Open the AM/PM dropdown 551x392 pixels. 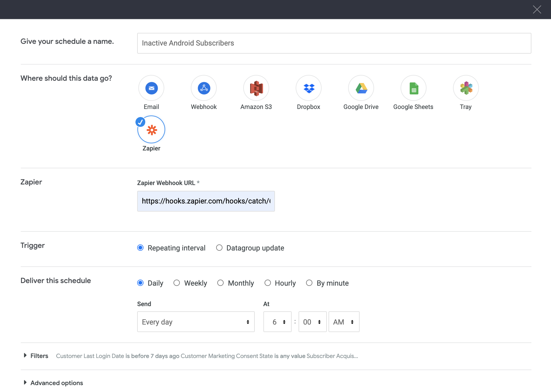[x=344, y=322]
